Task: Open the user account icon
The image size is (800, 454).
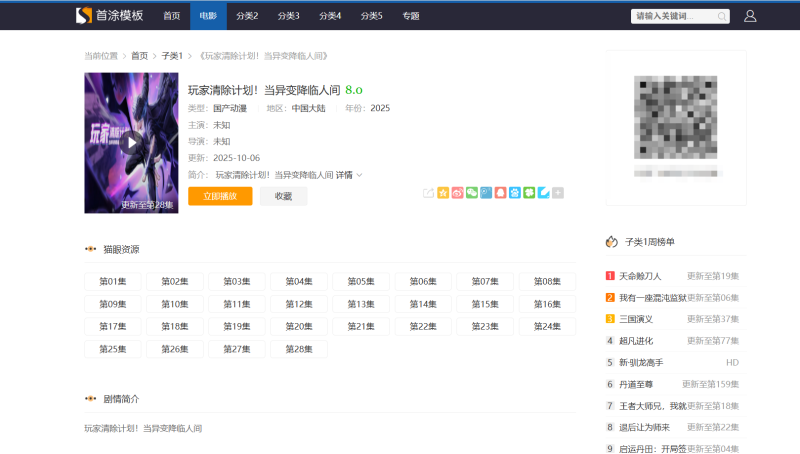Action: [x=749, y=16]
